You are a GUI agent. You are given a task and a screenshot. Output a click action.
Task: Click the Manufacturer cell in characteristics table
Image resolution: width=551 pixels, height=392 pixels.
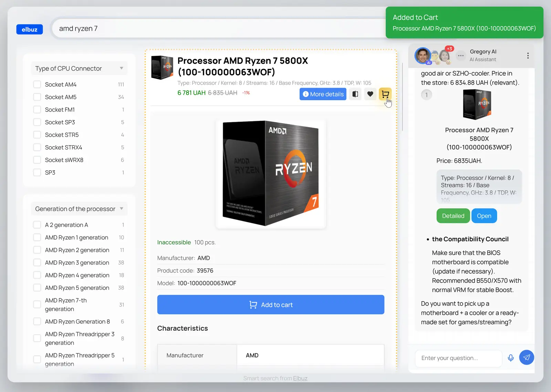(x=197, y=355)
